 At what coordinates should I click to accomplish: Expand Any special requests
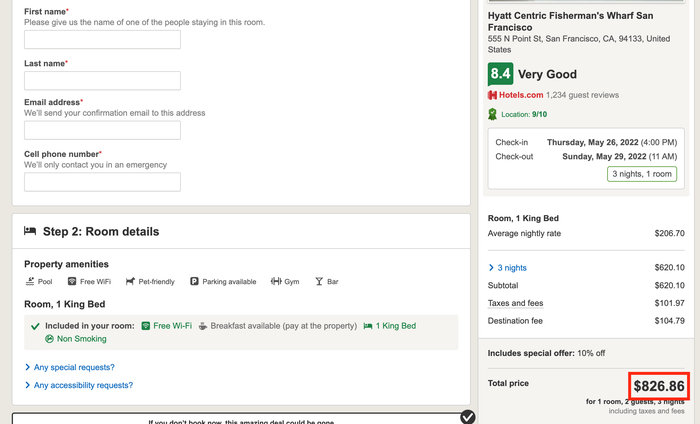(x=70, y=367)
